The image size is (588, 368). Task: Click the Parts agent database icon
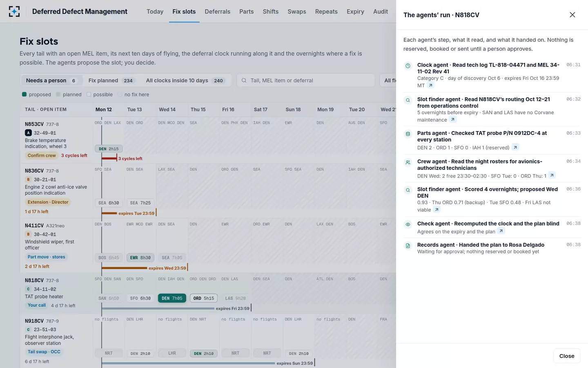click(408, 134)
